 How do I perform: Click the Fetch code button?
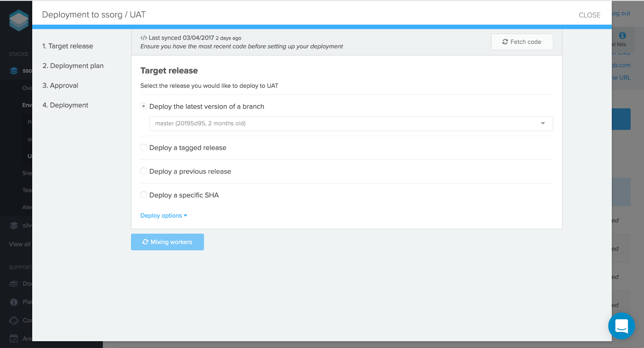tap(522, 42)
